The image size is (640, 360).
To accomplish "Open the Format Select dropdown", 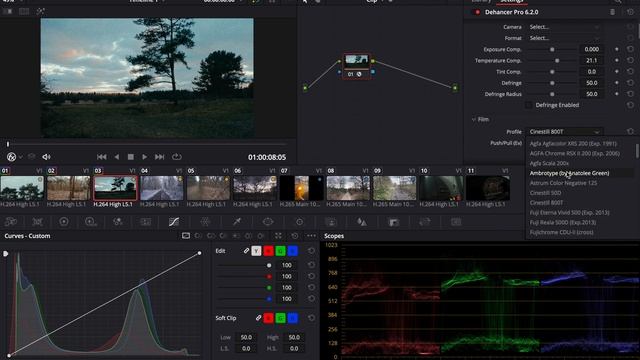I will point(564,38).
